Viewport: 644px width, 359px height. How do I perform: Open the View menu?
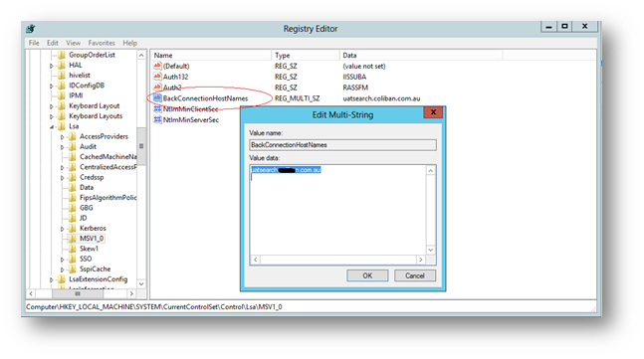(x=73, y=43)
